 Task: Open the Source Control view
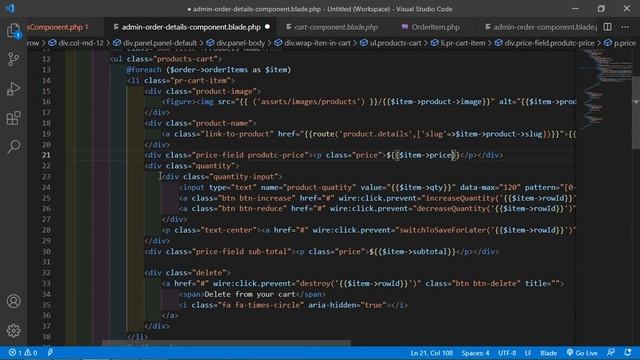(x=13, y=60)
